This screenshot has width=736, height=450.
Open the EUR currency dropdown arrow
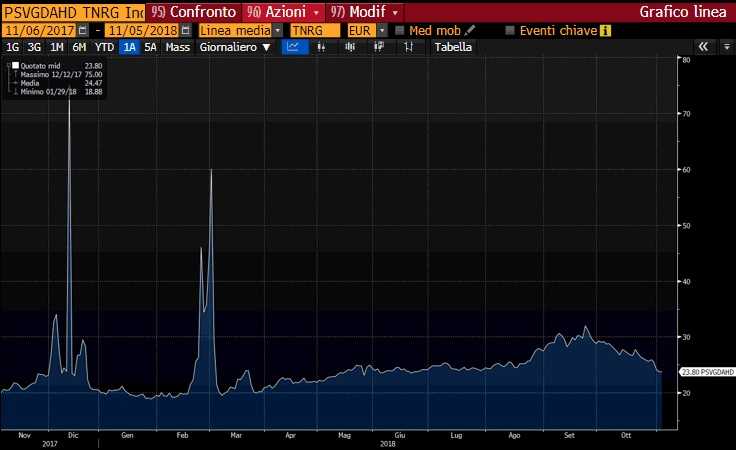tap(382, 31)
